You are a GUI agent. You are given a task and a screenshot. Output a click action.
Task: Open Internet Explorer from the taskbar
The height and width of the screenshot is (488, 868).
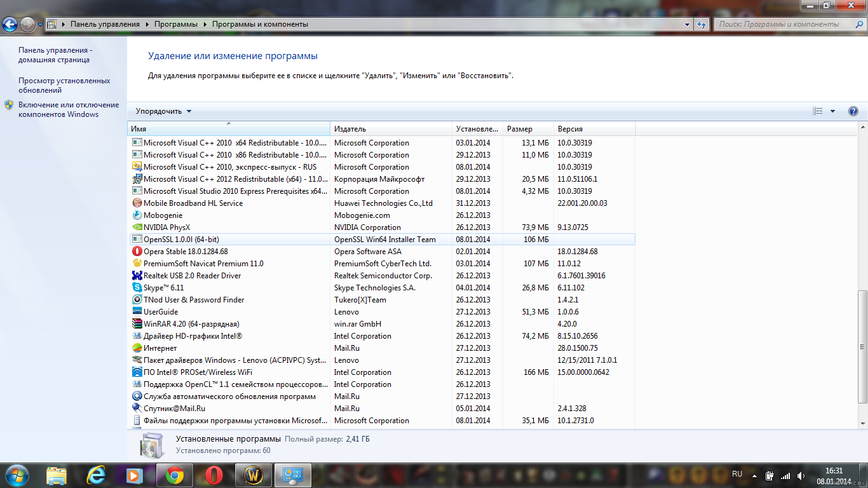coord(96,475)
